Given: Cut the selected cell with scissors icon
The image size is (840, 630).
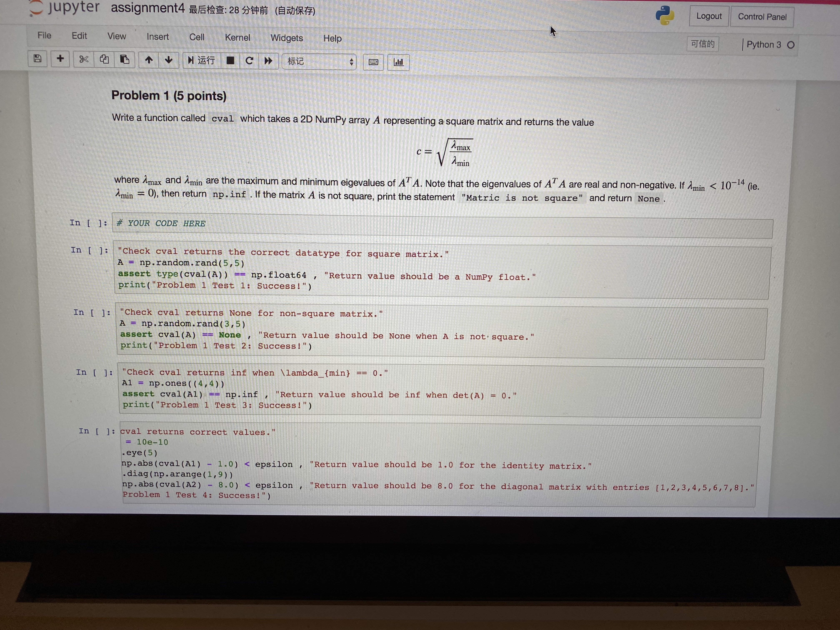Looking at the screenshot, I should 84,60.
